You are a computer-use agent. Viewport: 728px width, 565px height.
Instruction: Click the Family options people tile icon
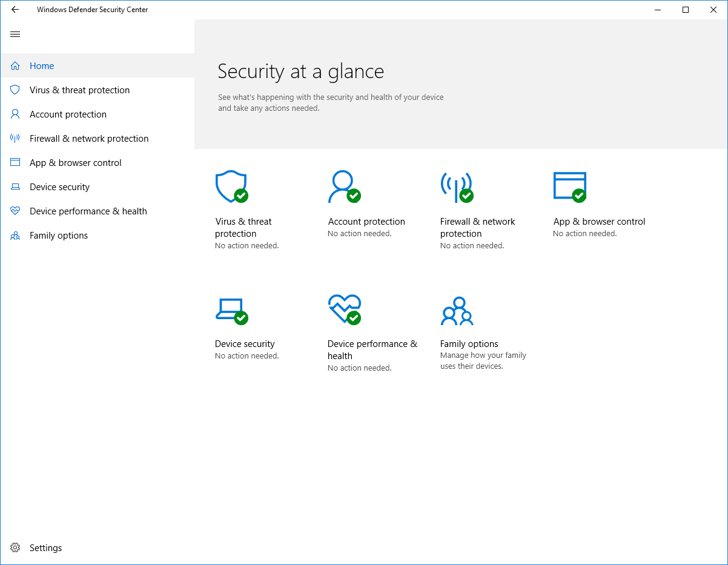click(457, 311)
